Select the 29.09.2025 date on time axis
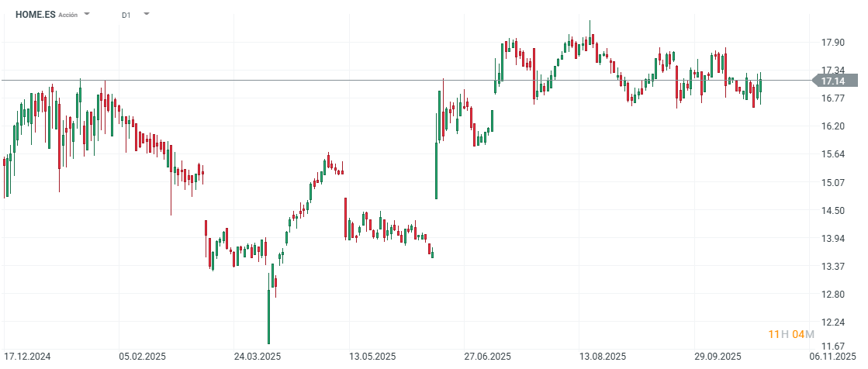Image resolution: width=868 pixels, height=369 pixels. [718, 357]
